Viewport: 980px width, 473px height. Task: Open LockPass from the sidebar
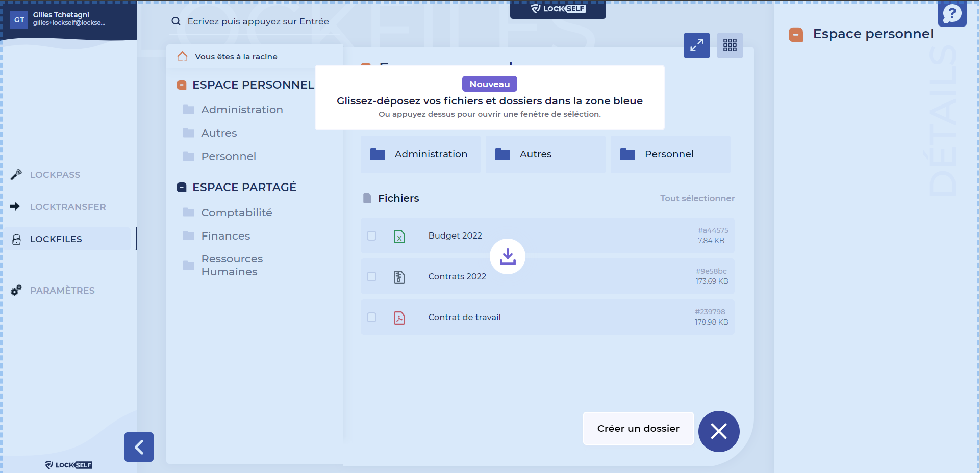[55, 175]
